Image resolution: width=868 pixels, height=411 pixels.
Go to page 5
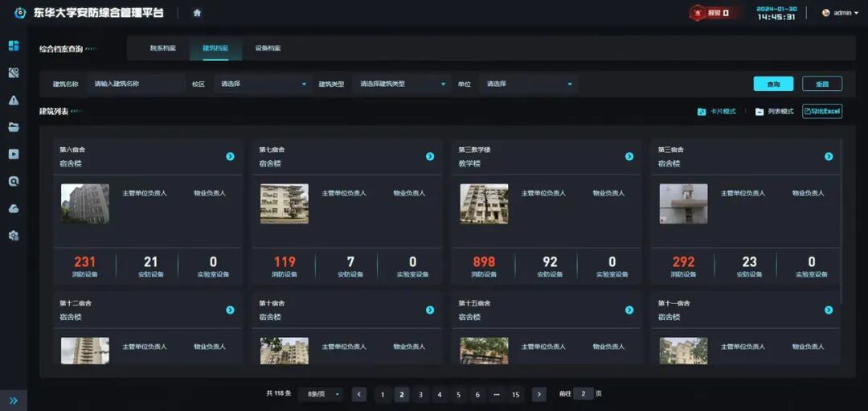pos(458,394)
